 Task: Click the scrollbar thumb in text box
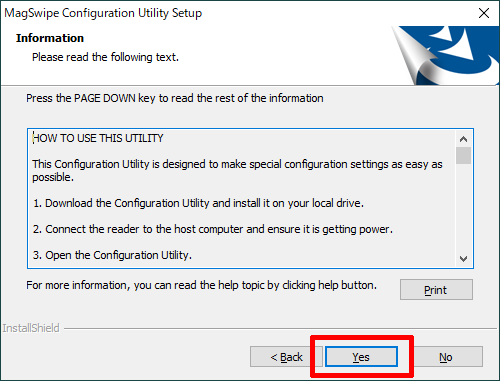463,155
